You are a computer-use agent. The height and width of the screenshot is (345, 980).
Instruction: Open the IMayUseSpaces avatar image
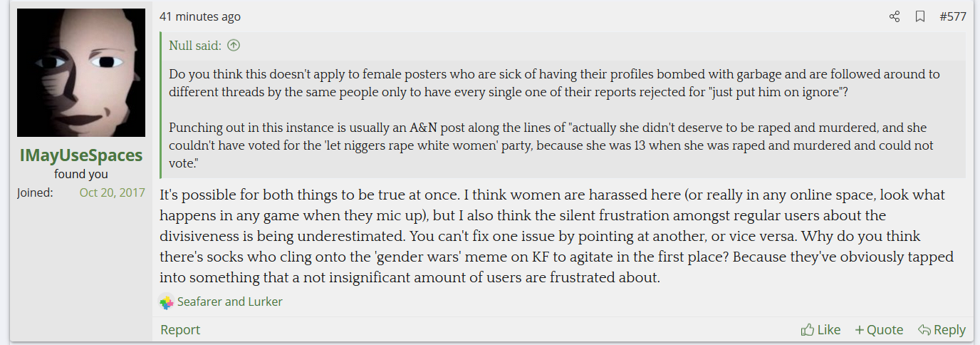[x=81, y=73]
